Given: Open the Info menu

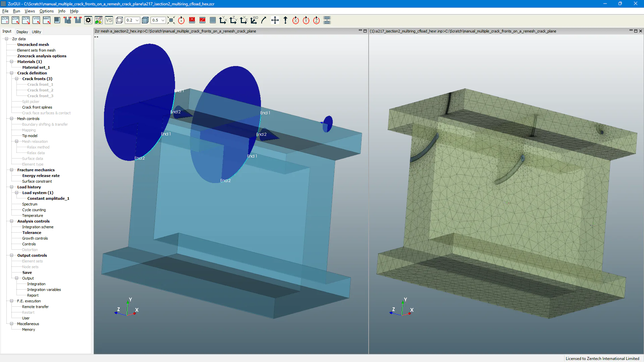Looking at the screenshot, I should point(62,11).
